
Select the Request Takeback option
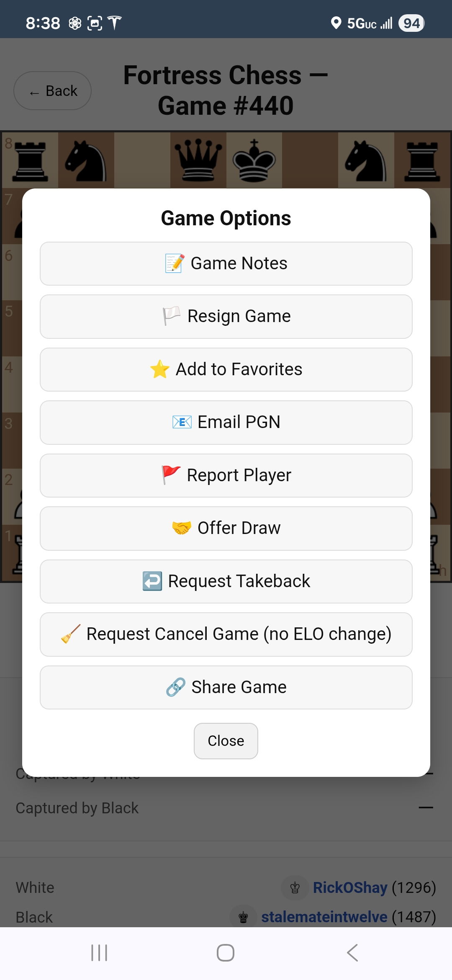coord(226,580)
